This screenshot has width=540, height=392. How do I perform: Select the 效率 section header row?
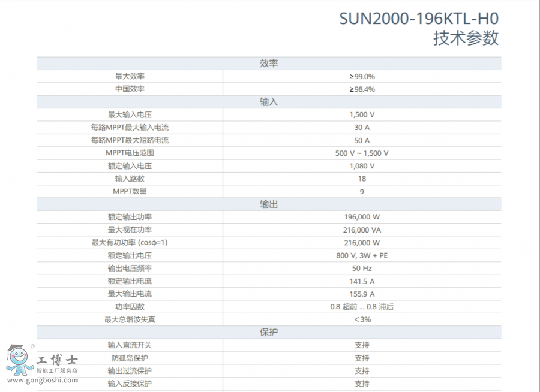point(269,64)
